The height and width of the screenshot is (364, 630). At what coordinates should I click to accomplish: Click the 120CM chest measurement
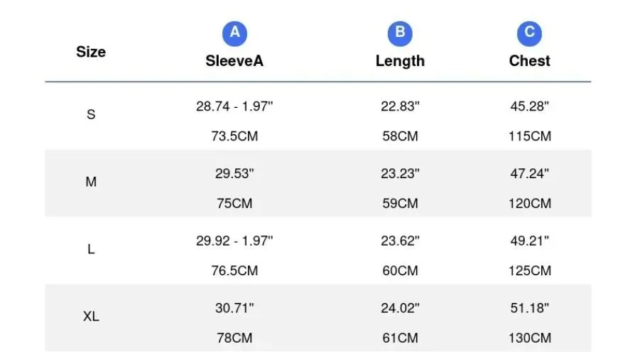[x=530, y=204]
